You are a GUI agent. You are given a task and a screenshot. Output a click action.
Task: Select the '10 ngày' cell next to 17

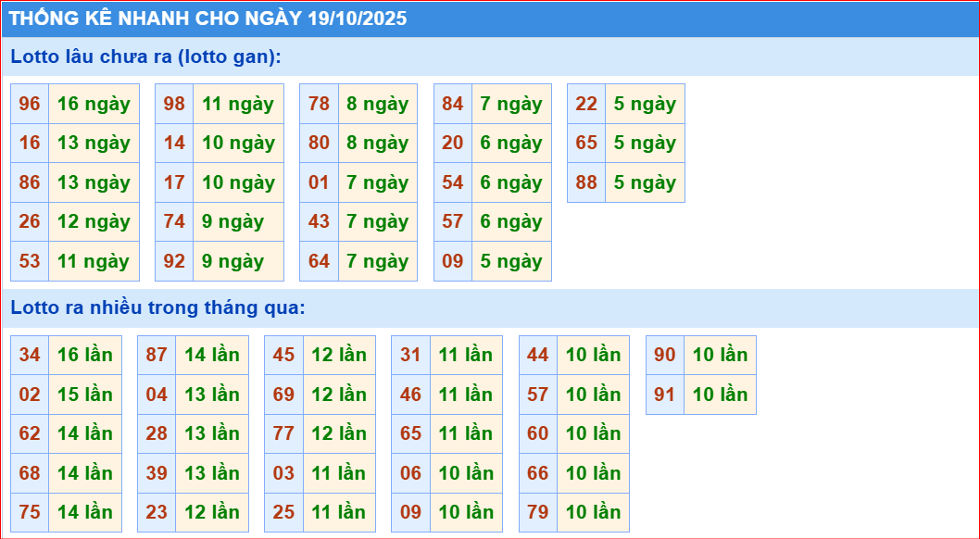click(x=238, y=182)
